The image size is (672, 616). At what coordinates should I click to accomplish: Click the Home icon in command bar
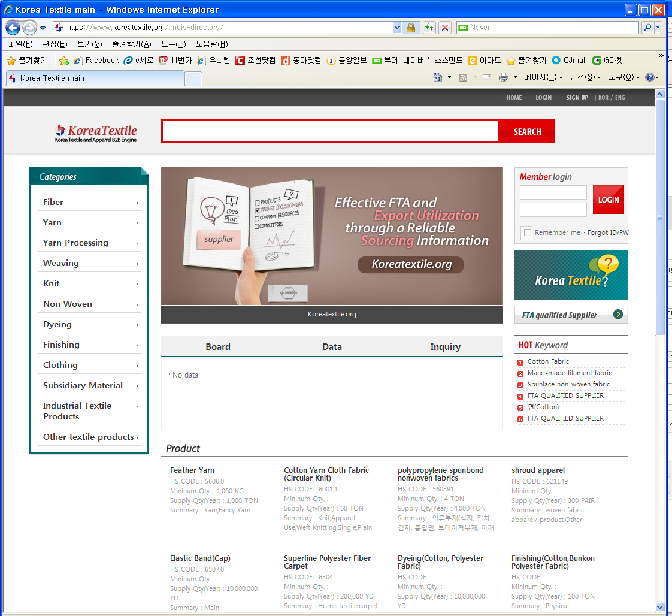coord(438,77)
